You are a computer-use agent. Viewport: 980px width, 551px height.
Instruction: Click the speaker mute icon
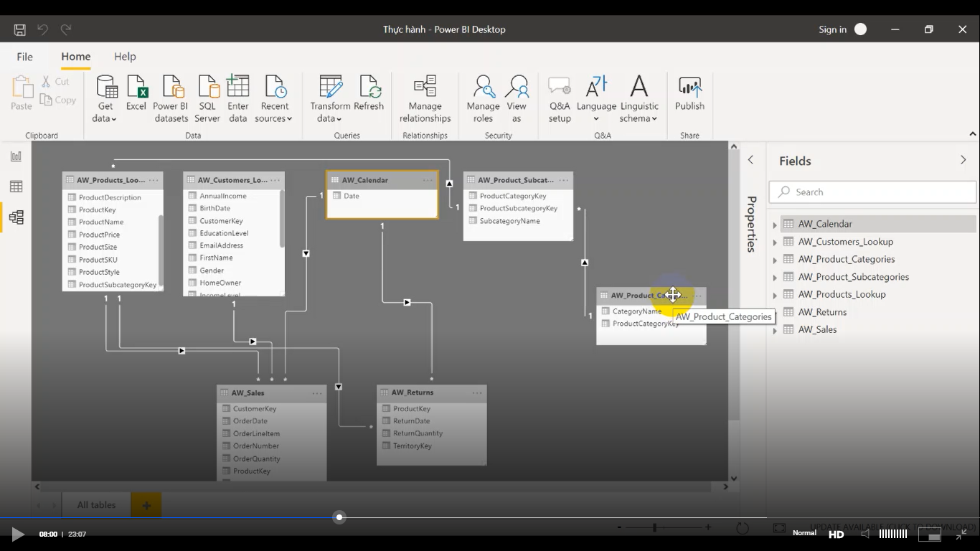coord(865,534)
